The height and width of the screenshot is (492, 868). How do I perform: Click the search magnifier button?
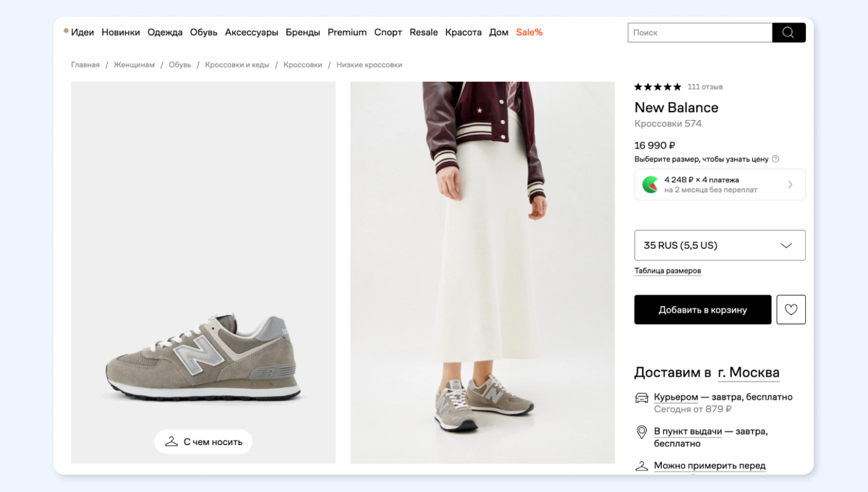(x=788, y=33)
